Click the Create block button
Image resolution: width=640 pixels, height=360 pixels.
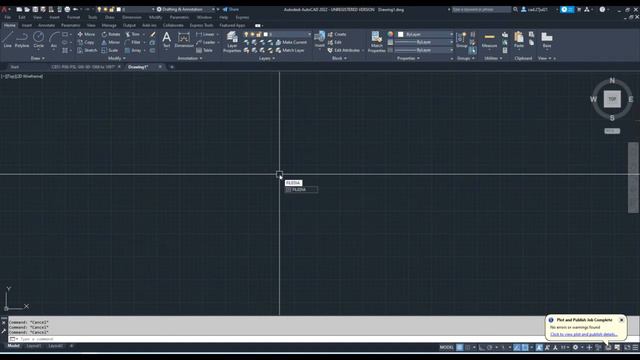click(x=337, y=34)
